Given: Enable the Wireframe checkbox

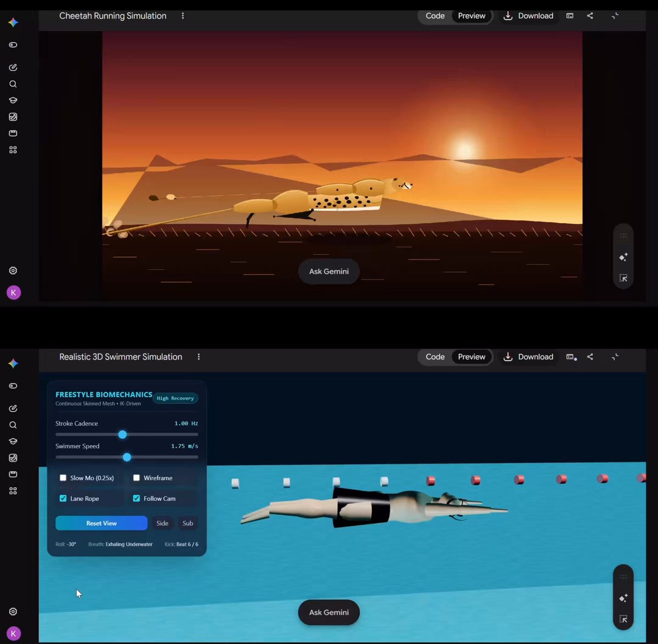Looking at the screenshot, I should click(137, 478).
